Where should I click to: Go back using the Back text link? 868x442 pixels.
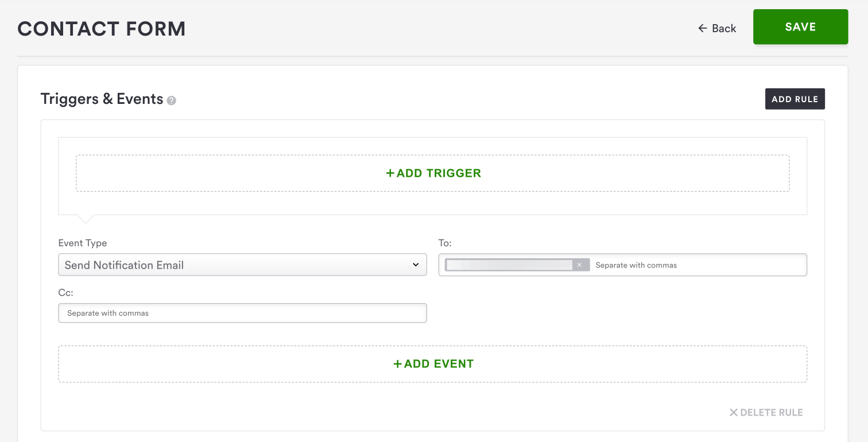click(x=724, y=28)
